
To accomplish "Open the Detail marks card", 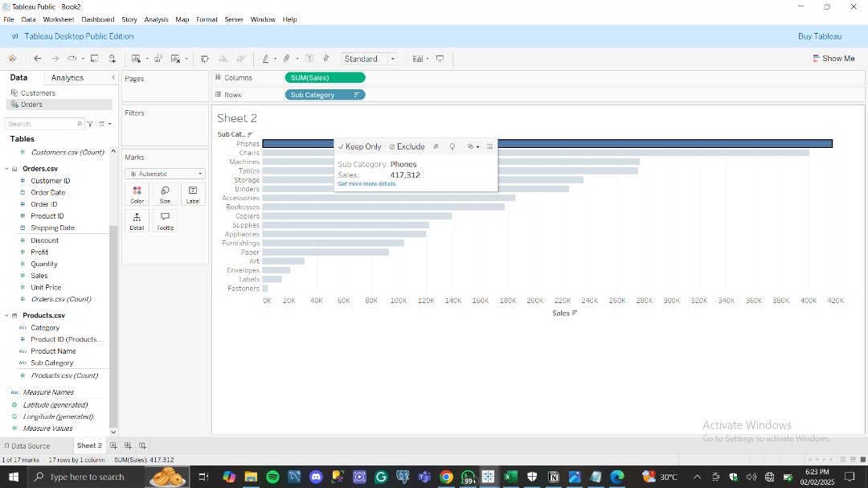I will pyautogui.click(x=137, y=221).
